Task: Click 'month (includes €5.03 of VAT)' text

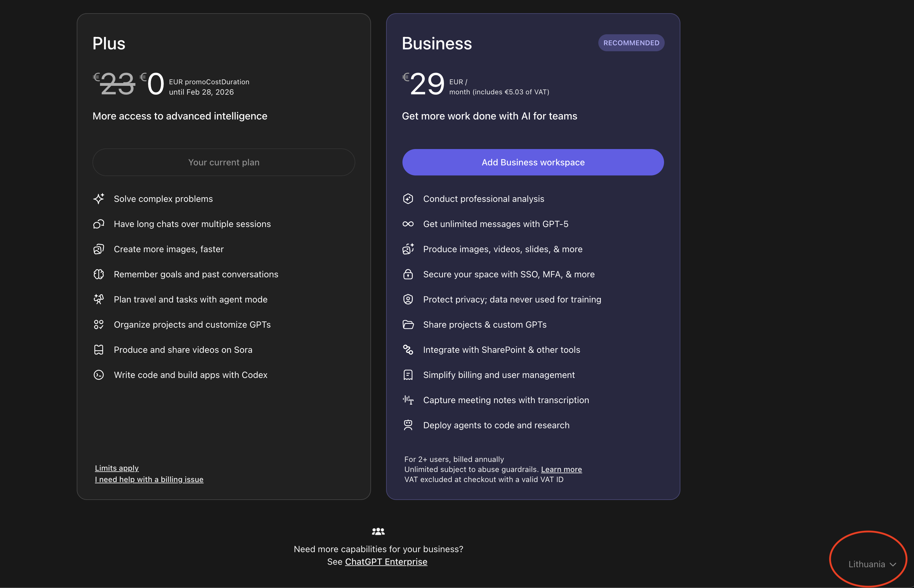Action: [499, 92]
